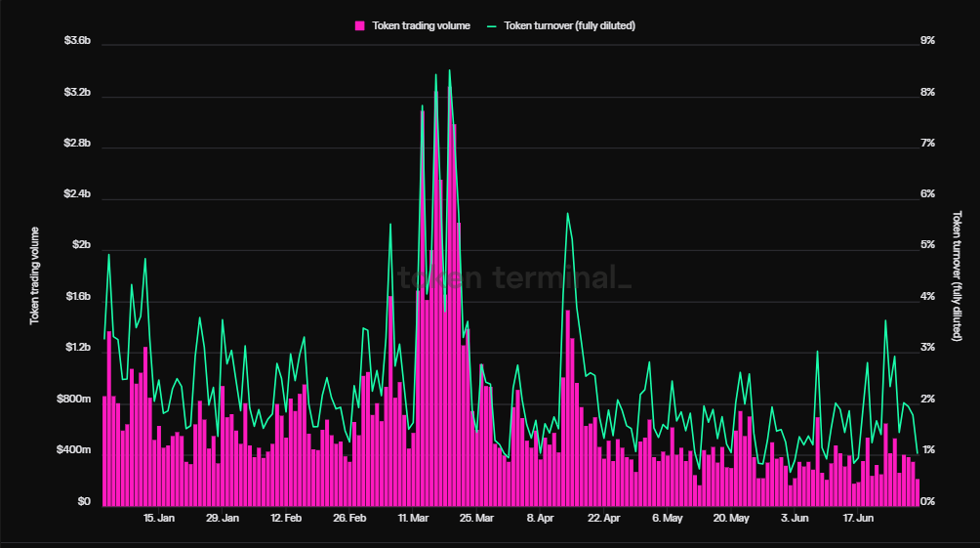Select the $3.2b left axis label
The width and height of the screenshot is (980, 548).
[77, 93]
